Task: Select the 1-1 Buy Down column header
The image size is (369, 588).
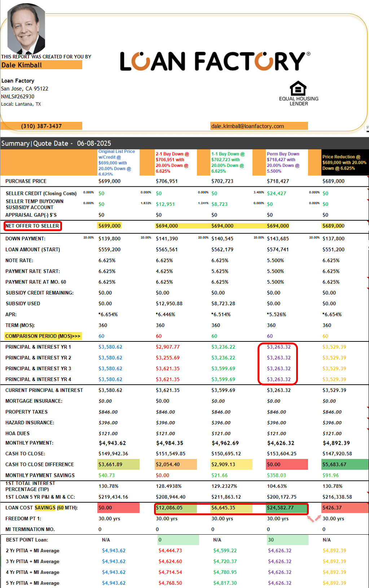Action: tap(228, 163)
